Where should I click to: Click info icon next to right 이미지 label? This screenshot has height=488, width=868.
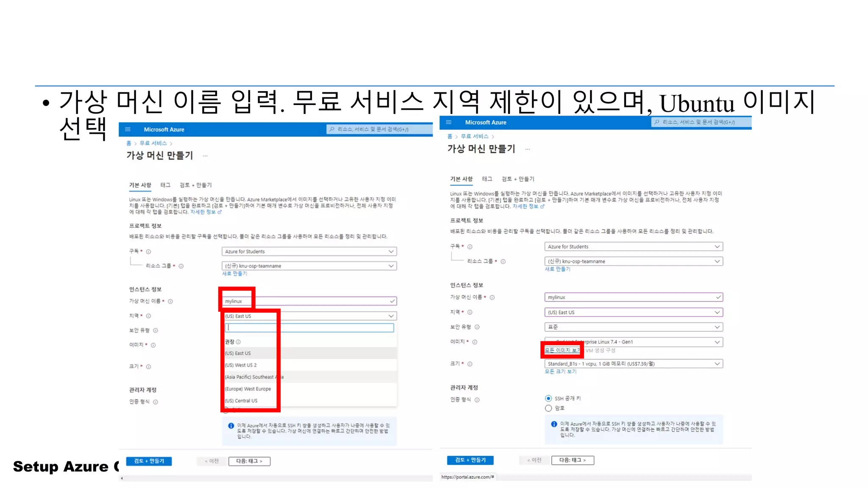tap(475, 342)
